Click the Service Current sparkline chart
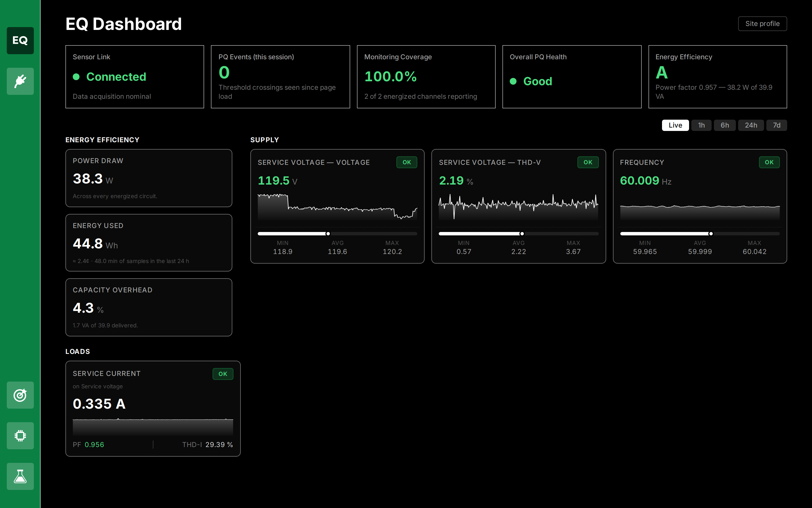 click(x=153, y=427)
